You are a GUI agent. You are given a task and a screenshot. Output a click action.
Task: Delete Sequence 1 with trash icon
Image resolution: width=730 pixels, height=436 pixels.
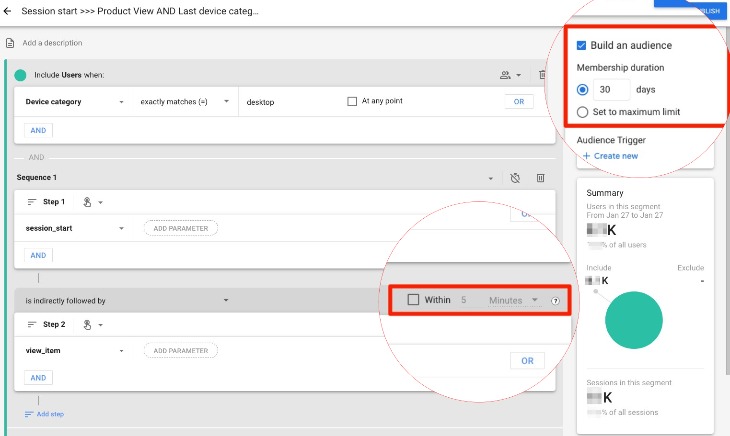[x=541, y=178]
